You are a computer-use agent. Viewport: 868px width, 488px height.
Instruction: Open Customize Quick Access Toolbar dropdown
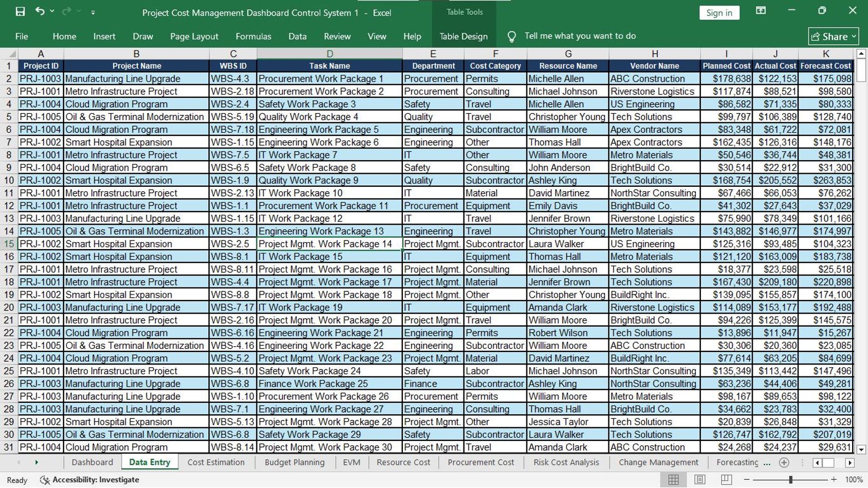(93, 12)
